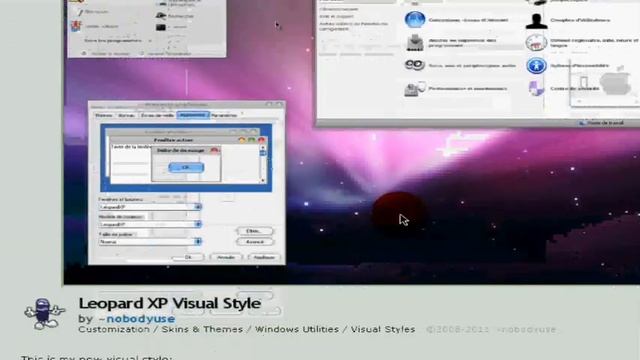Switch to the Écran de veille tab
The image size is (640, 360).
pyautogui.click(x=157, y=116)
